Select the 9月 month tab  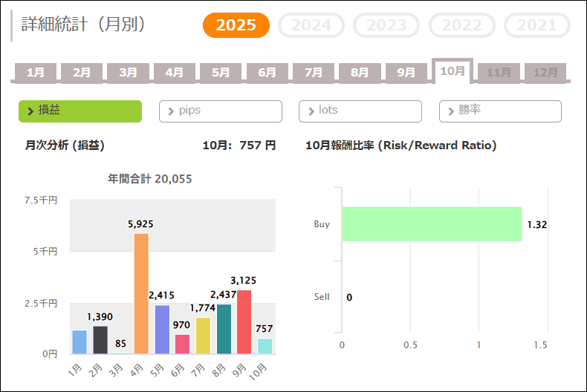point(406,73)
